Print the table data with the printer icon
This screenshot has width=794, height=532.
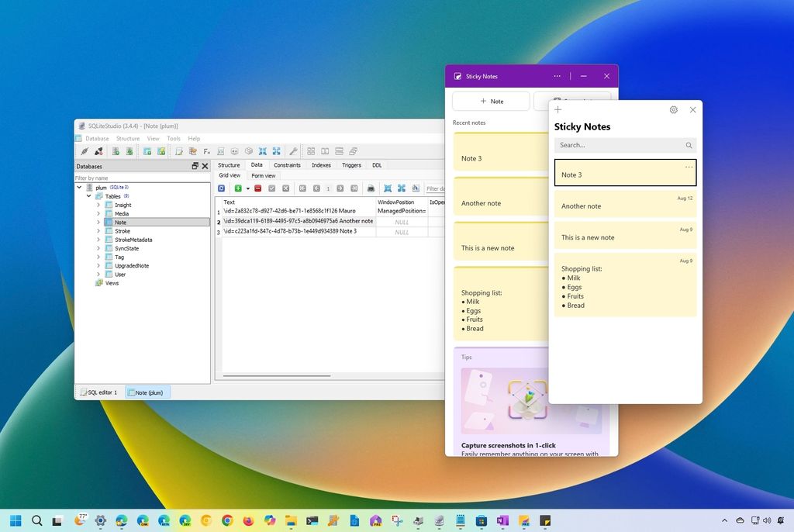[371, 188]
